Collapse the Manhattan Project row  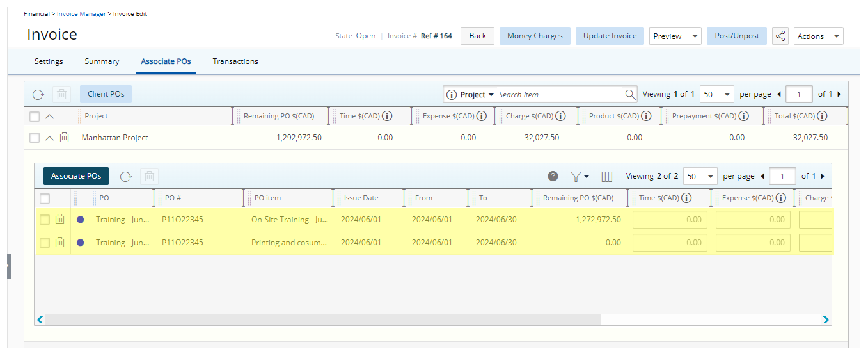[49, 138]
